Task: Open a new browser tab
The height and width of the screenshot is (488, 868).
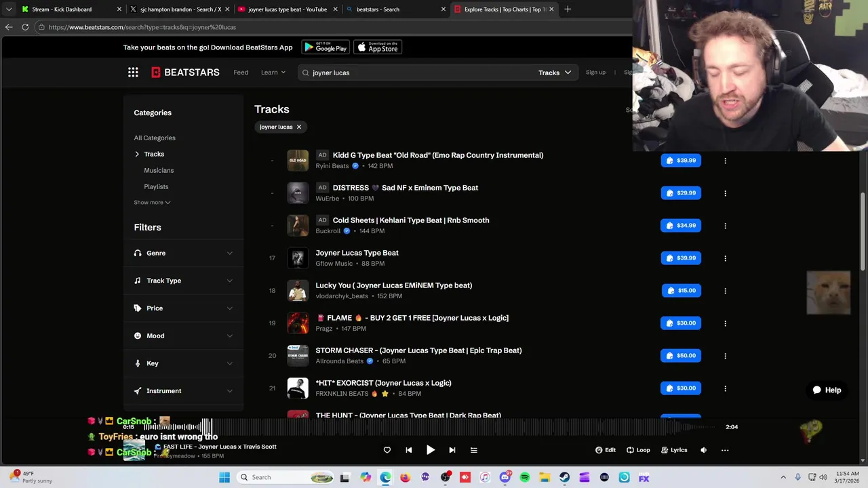Action: (x=568, y=9)
